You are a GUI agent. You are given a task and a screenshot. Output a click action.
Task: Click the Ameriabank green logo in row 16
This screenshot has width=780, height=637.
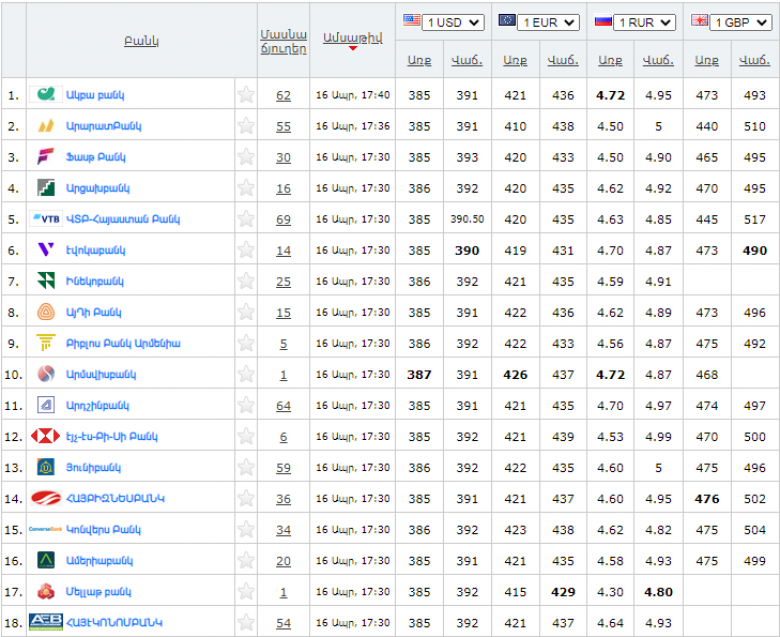(46, 561)
